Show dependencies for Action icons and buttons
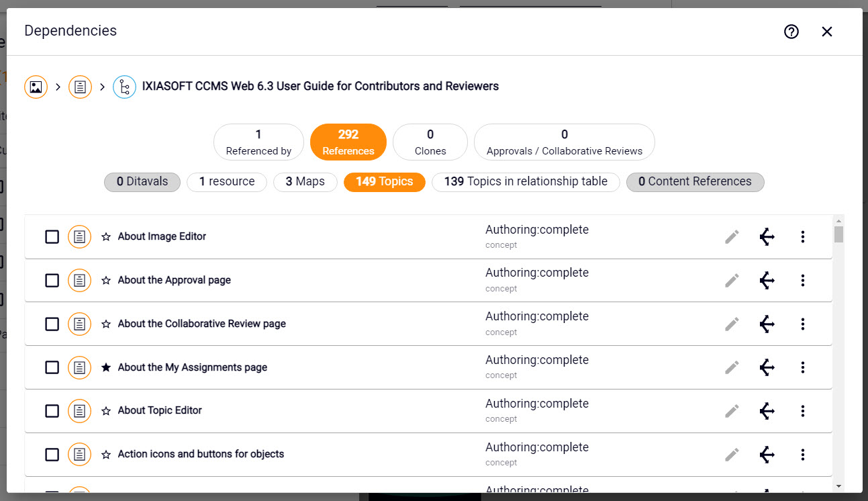The height and width of the screenshot is (501, 868). coord(767,455)
